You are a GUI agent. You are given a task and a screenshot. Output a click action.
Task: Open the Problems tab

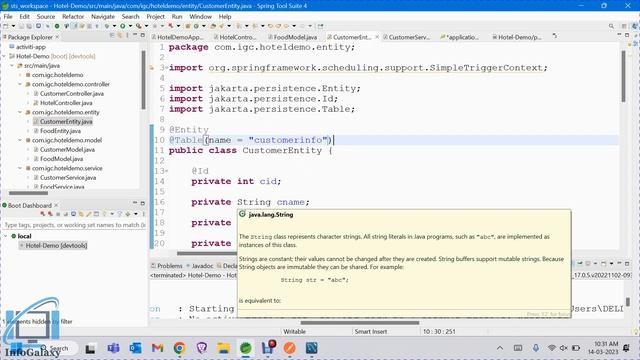pyautogui.click(x=167, y=266)
